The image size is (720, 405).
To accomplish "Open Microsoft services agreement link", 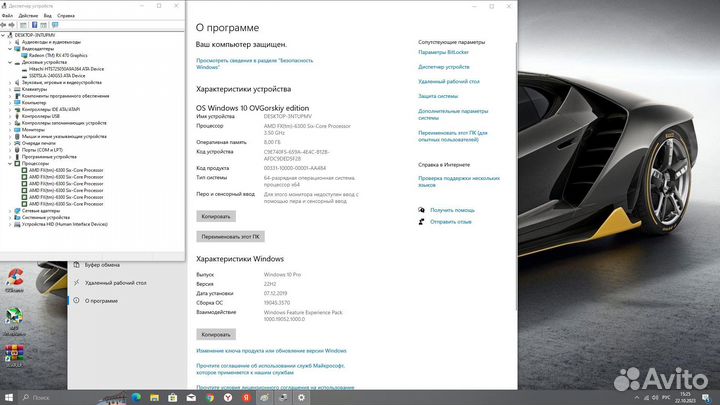I will 270,369.
